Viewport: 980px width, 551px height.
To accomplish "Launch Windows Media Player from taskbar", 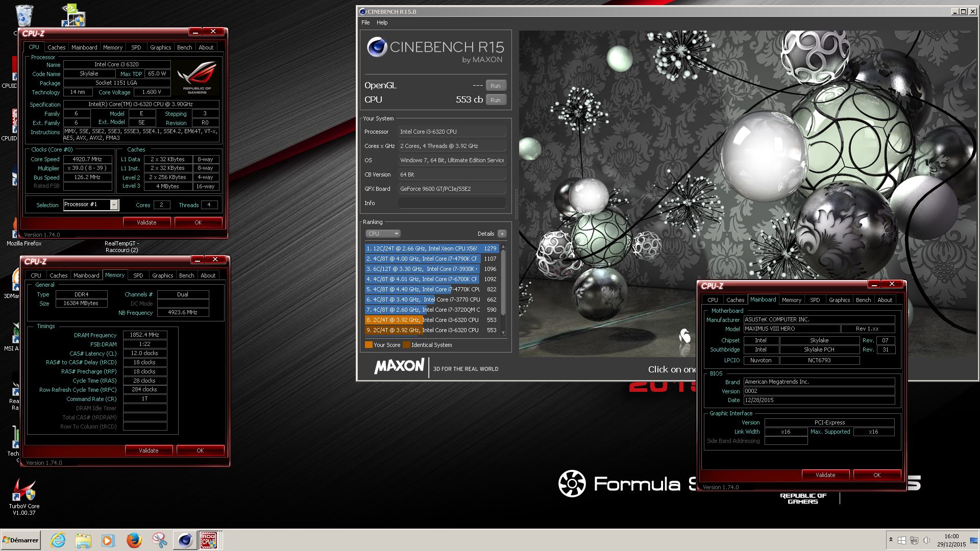I will point(108,540).
